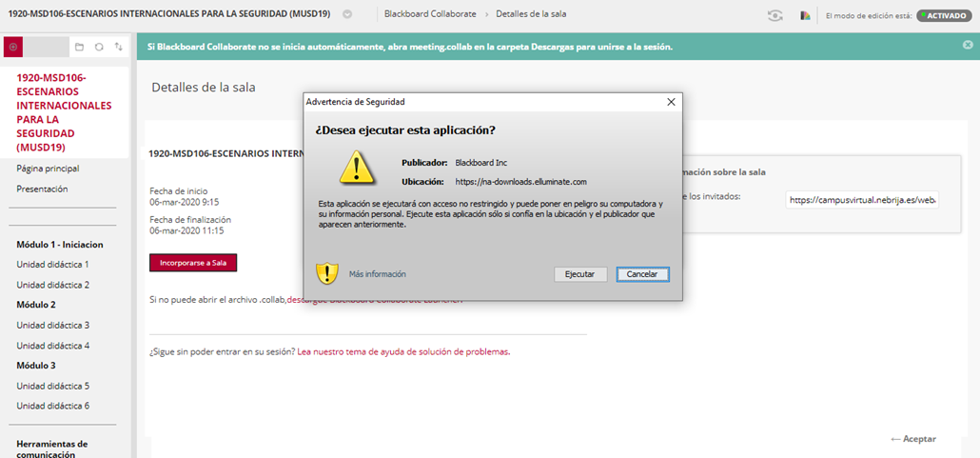Image resolution: width=980 pixels, height=458 pixels.
Task: Click the Ejecutar button
Action: [x=580, y=274]
